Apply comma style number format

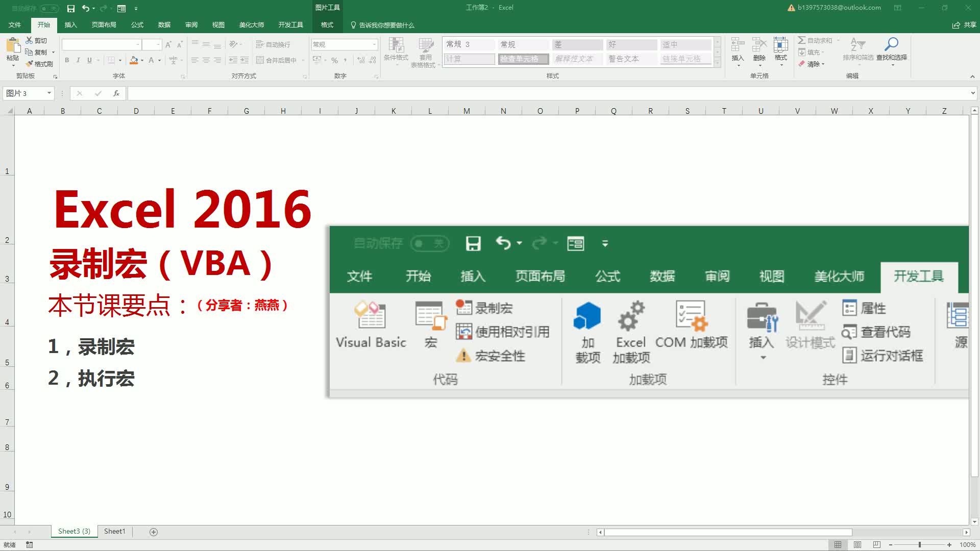pos(346,60)
